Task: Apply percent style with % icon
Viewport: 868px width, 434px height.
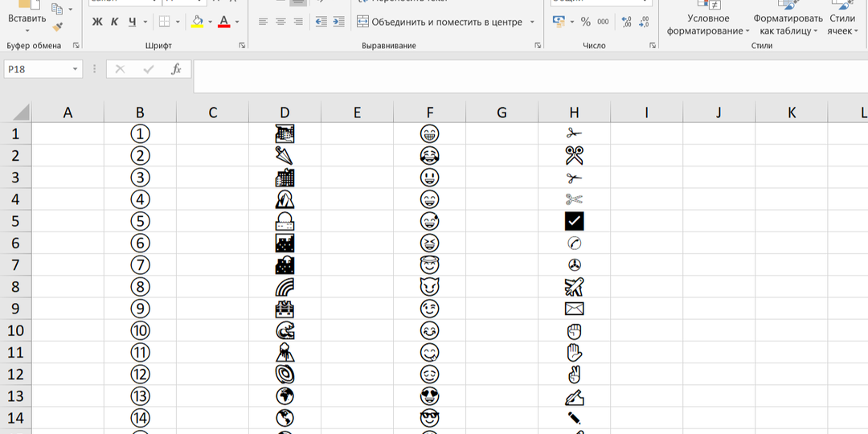Action: click(x=586, y=22)
